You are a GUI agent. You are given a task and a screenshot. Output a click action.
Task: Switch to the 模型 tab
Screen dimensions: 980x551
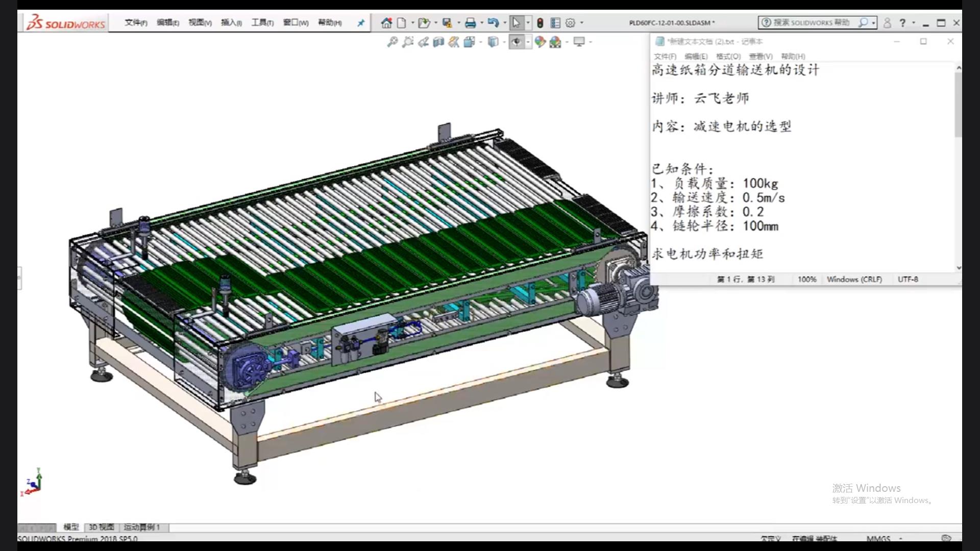(x=71, y=527)
